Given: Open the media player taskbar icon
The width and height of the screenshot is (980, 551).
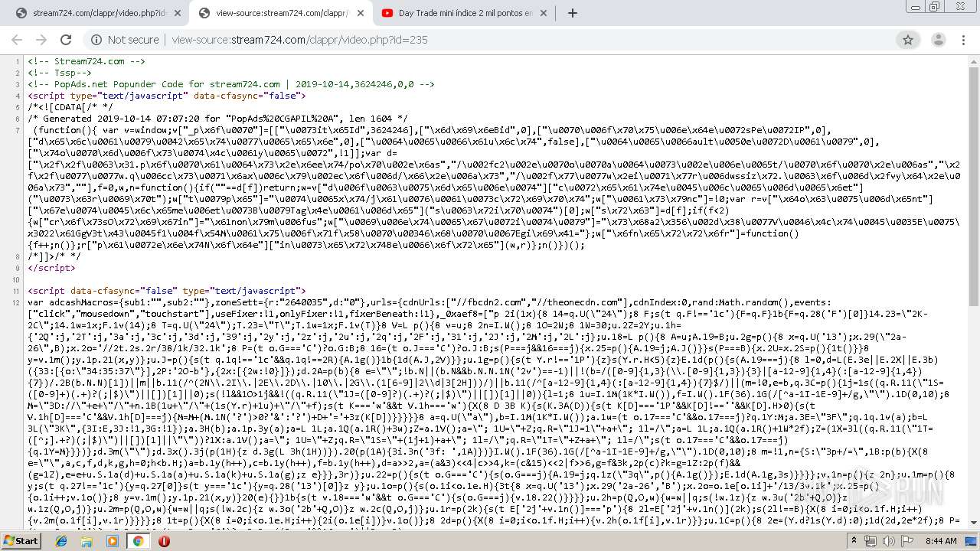Looking at the screenshot, I should [113, 541].
